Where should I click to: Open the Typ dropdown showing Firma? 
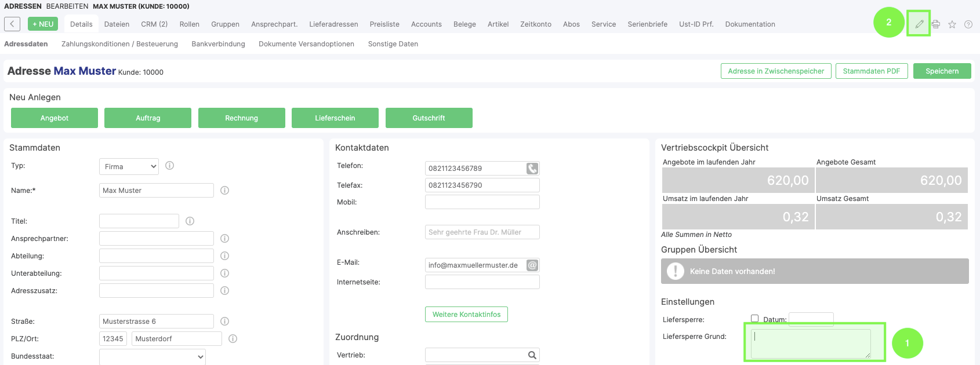pyautogui.click(x=129, y=167)
